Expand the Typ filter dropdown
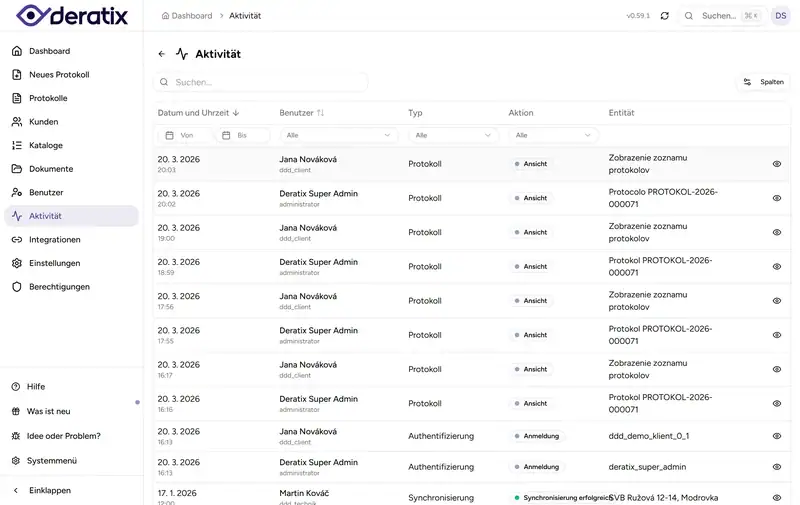 (x=453, y=135)
